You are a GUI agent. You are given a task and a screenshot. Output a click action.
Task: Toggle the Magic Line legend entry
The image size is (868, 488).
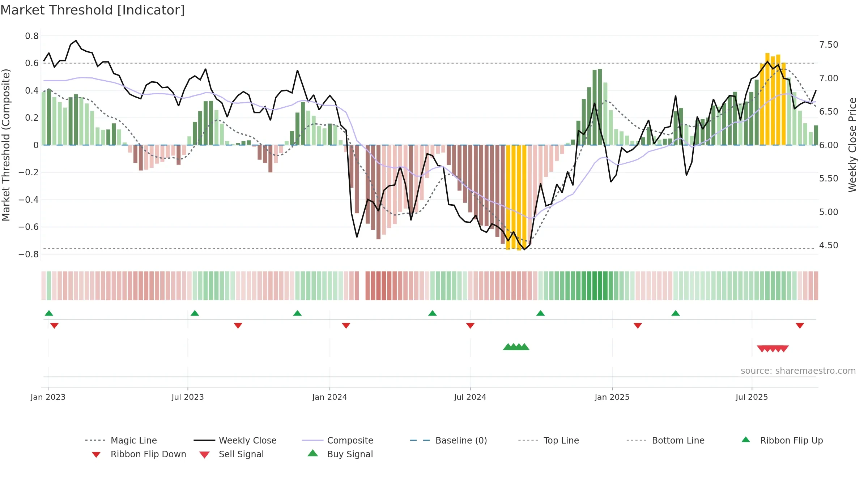121,440
